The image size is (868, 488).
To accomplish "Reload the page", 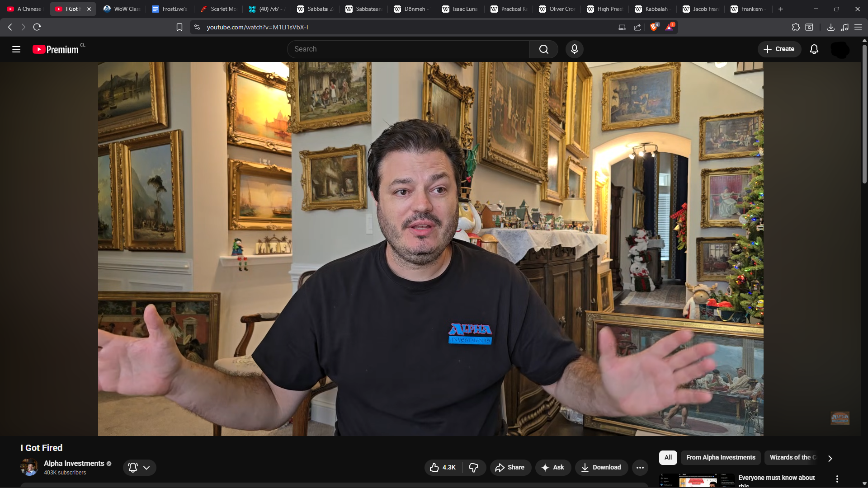I will (x=37, y=27).
